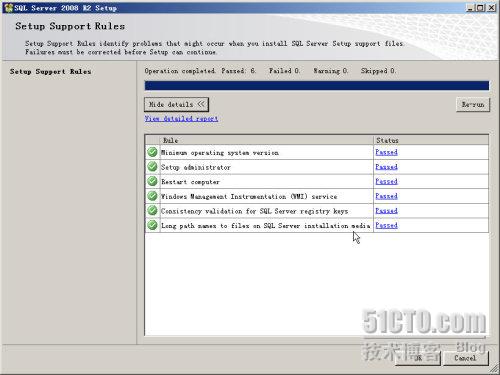Click green check icon for Consistency validation rule
The image size is (500, 375).
coord(152,211)
